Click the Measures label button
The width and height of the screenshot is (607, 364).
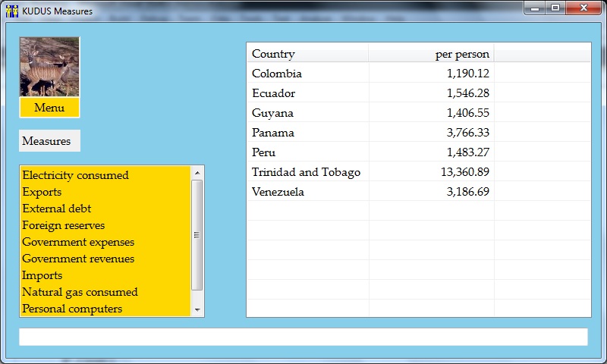tap(49, 141)
